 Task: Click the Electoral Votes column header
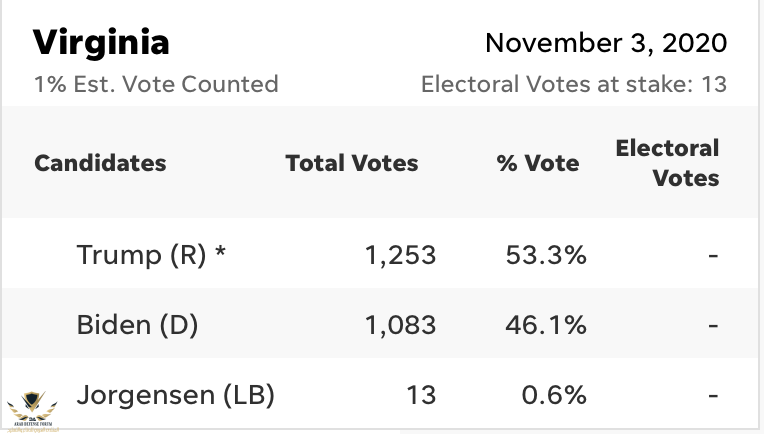click(667, 163)
